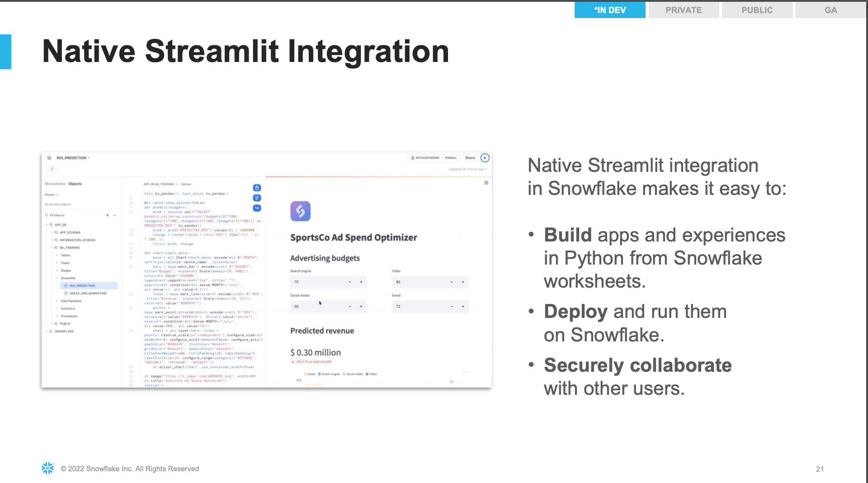The image size is (868, 483).
Task: Expand the APP_SCHEMA schema node
Action: [52, 232]
